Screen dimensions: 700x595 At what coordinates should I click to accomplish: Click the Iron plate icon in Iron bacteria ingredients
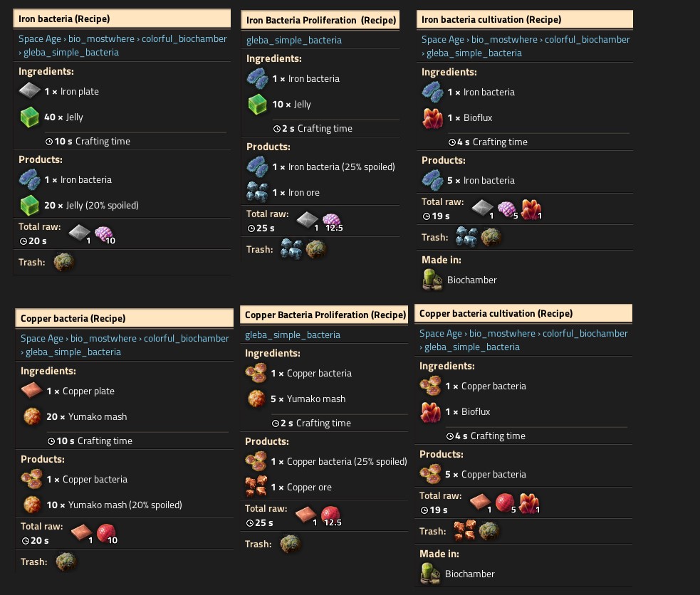(x=30, y=91)
